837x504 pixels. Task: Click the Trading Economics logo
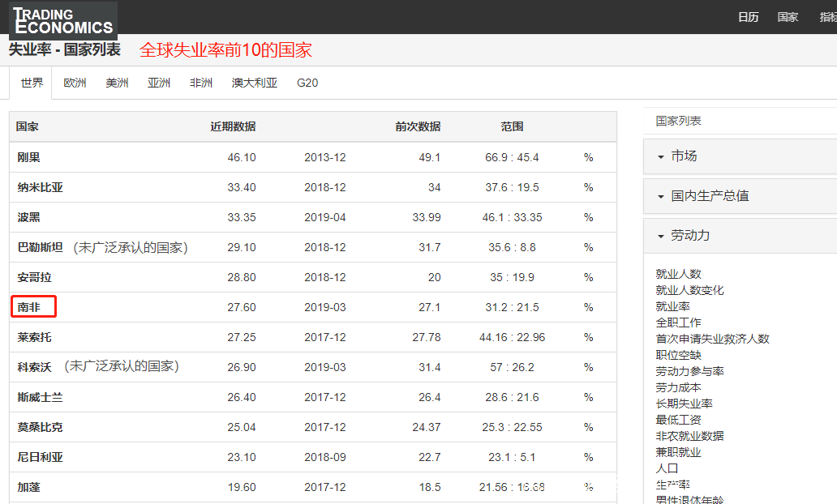point(62,20)
